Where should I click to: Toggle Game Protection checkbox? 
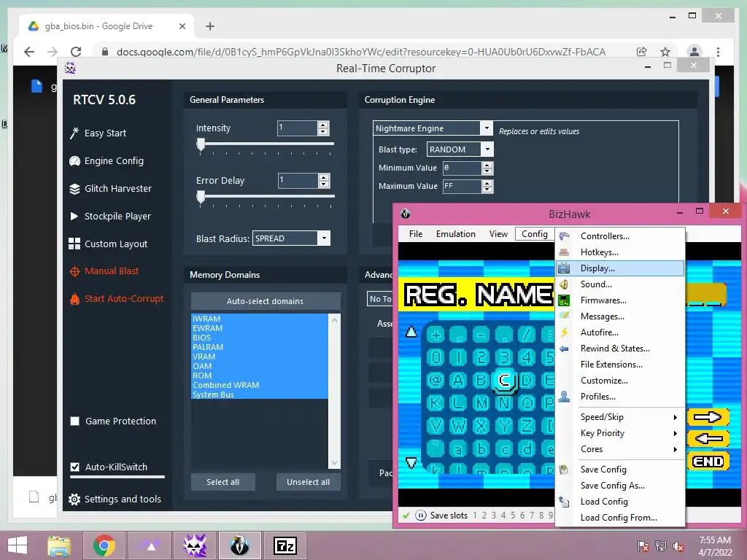[75, 421]
